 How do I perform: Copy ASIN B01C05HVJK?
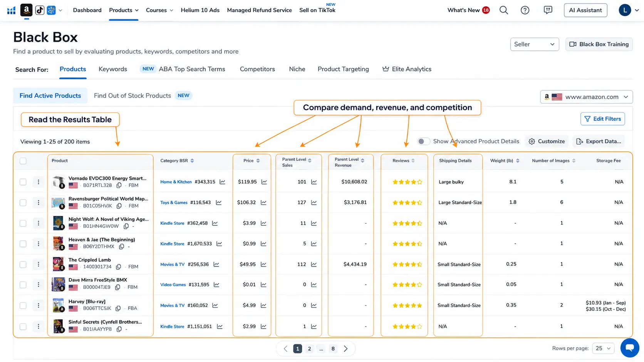[x=119, y=206]
